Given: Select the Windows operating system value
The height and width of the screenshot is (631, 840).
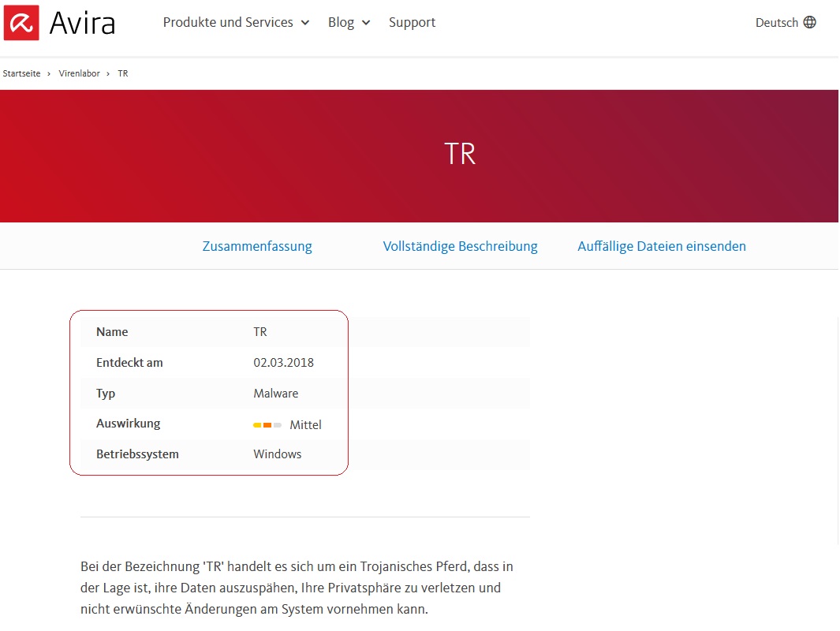Looking at the screenshot, I should click(278, 454).
